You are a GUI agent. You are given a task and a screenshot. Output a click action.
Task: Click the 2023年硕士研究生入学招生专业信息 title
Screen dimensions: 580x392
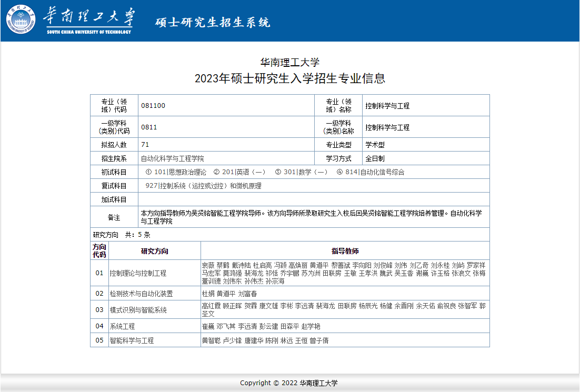(289, 78)
